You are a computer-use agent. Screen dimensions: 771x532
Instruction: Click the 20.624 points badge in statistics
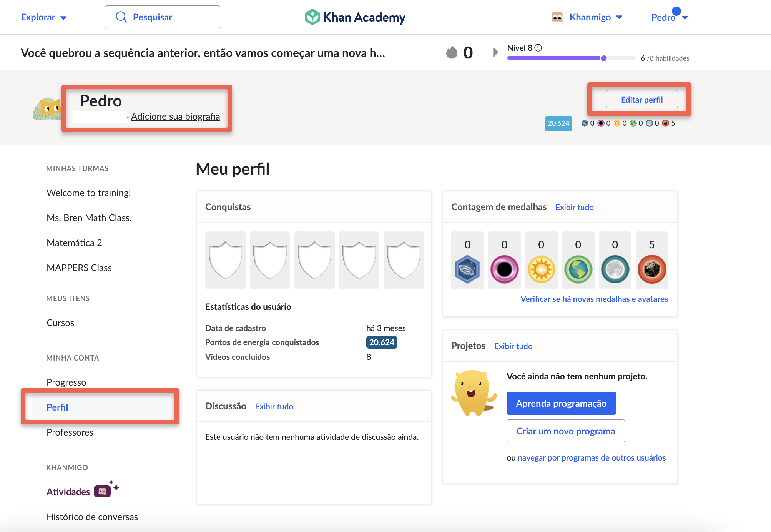tap(382, 342)
